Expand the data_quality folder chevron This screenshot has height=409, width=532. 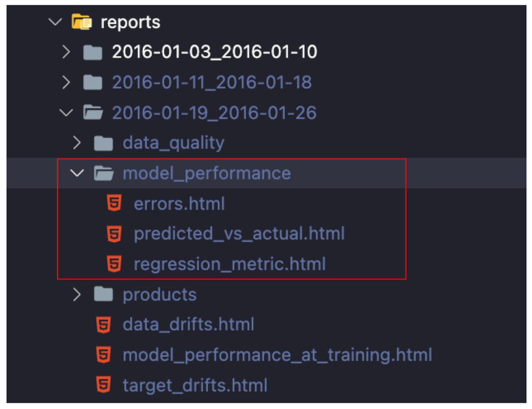77,143
